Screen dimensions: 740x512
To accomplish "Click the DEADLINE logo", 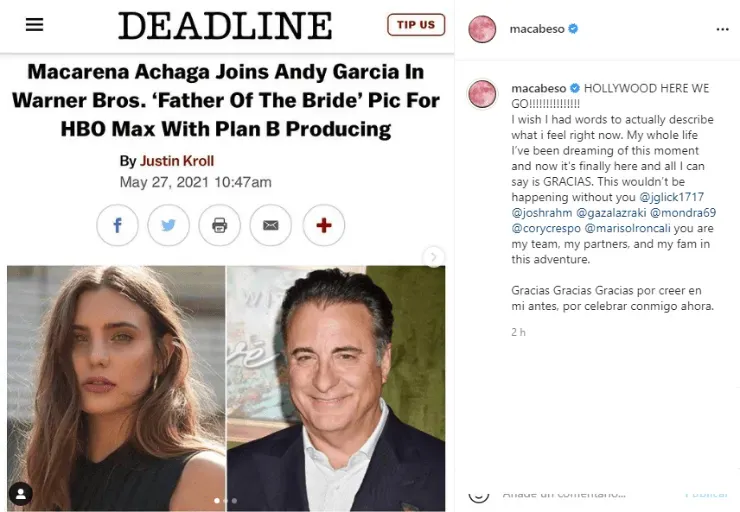I will (225, 26).
